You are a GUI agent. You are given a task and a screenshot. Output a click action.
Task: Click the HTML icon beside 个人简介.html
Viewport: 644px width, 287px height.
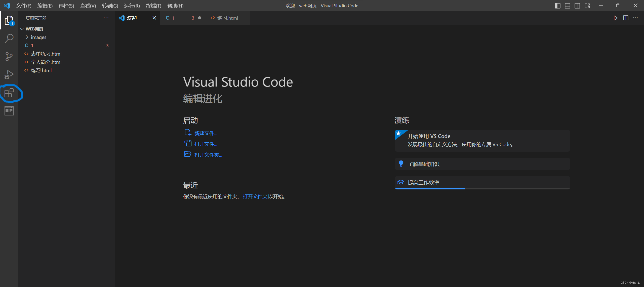(26, 62)
